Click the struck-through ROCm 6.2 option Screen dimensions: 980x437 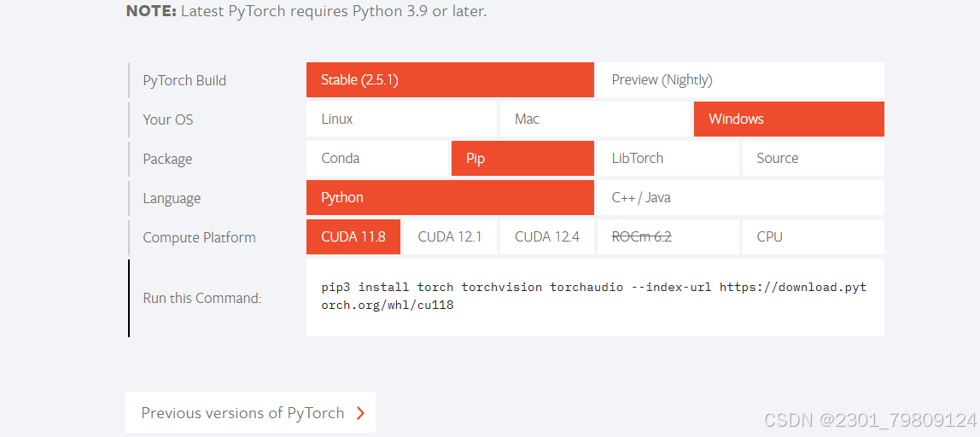(x=668, y=237)
